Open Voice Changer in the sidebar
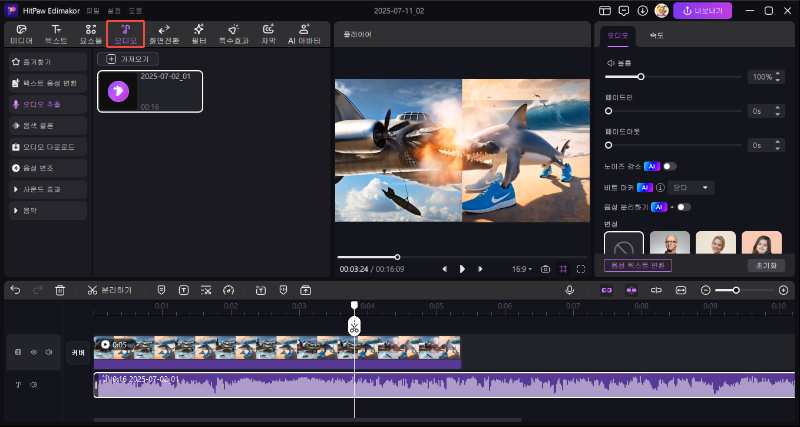800x427 pixels. 48,168
